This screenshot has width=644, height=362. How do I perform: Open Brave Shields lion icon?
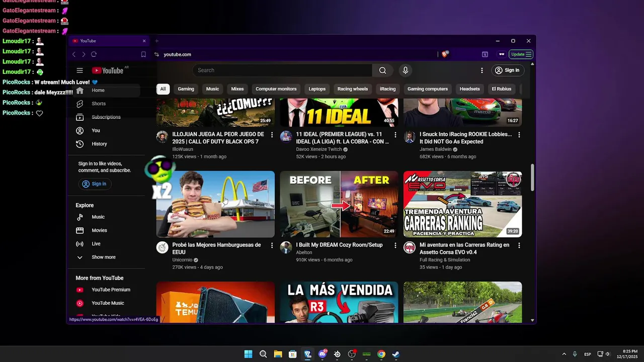click(445, 54)
